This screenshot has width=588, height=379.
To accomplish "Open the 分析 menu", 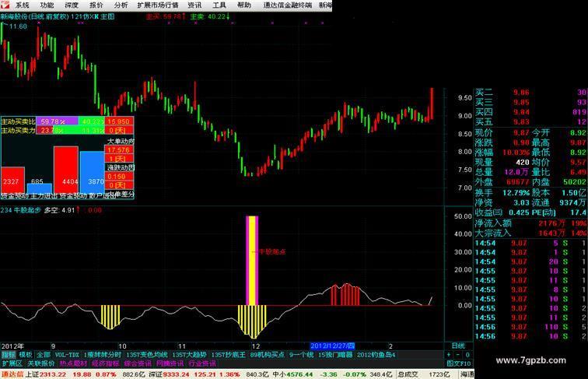I will [121, 5].
